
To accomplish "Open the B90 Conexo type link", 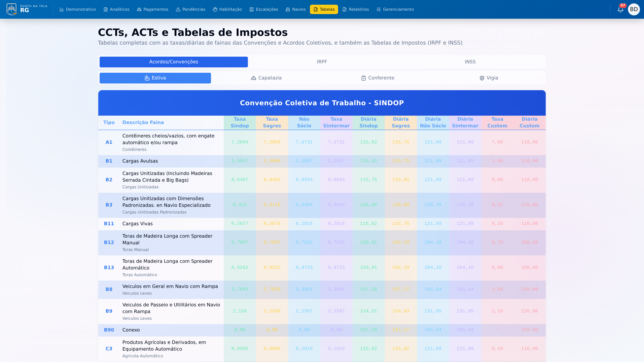I will click(109, 330).
